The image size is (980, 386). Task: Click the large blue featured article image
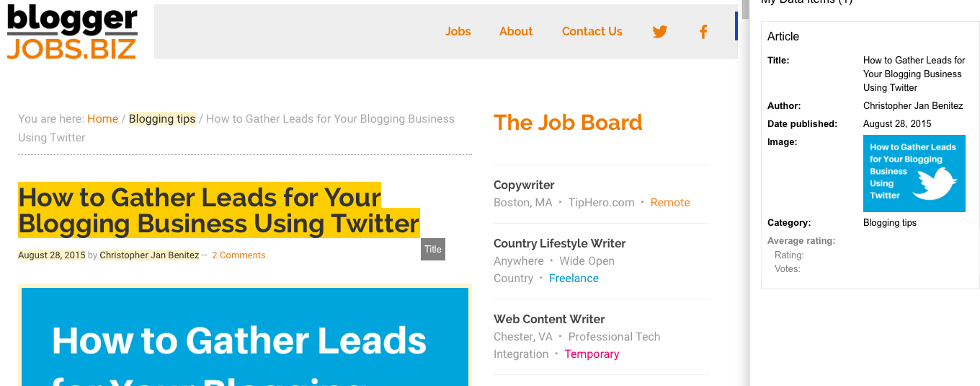pyautogui.click(x=245, y=335)
